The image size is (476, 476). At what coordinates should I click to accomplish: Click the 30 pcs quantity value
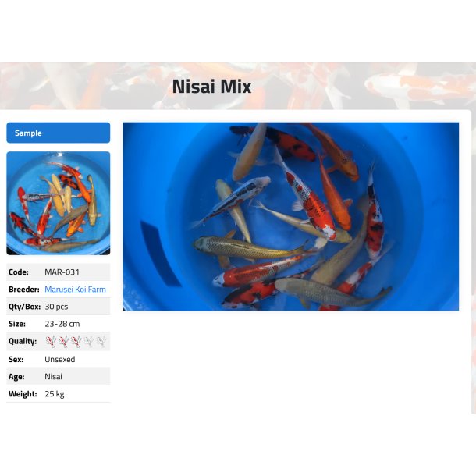pyautogui.click(x=56, y=307)
